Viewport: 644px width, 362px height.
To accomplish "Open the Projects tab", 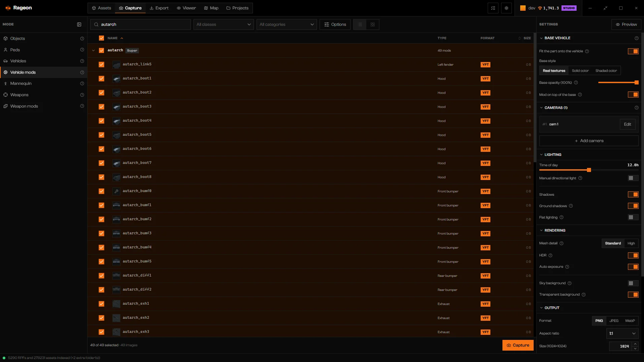I will [237, 8].
